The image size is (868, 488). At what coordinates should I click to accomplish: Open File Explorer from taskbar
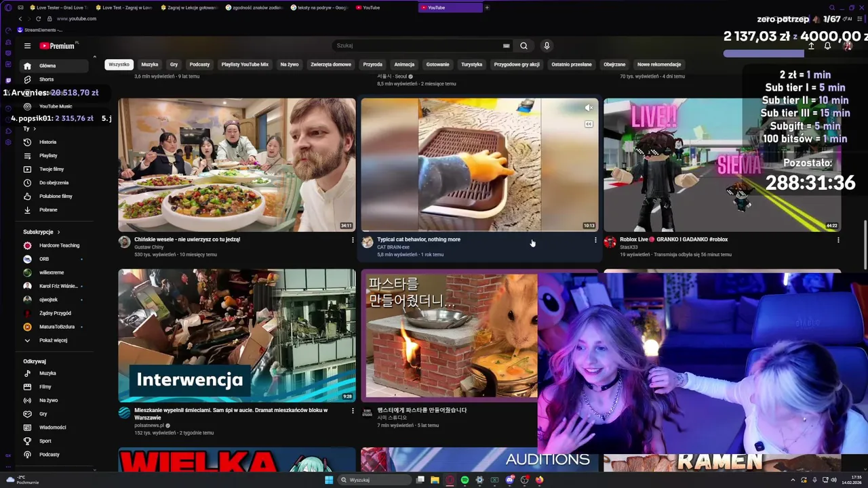pyautogui.click(x=435, y=480)
